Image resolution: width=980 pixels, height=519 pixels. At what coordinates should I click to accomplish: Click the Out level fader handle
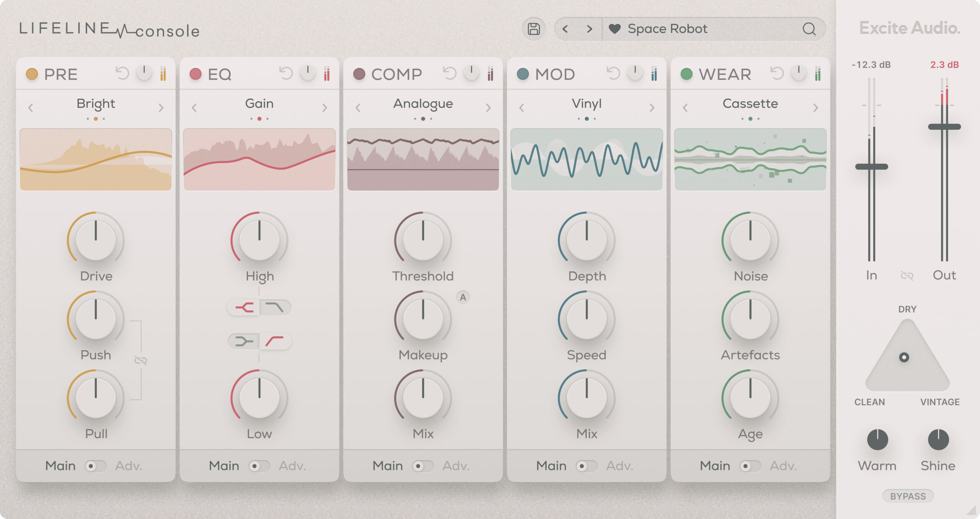click(944, 127)
